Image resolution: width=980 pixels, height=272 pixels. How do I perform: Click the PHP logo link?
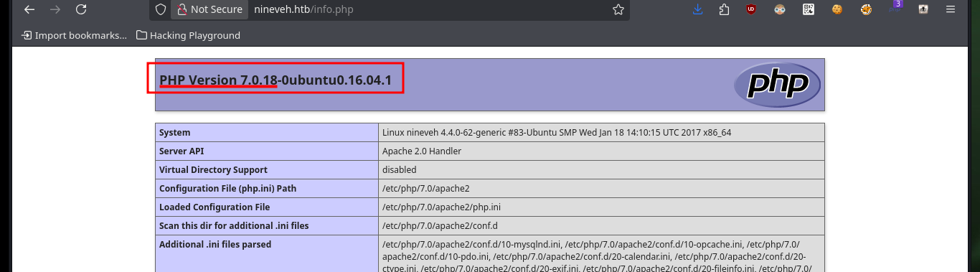[x=777, y=85]
